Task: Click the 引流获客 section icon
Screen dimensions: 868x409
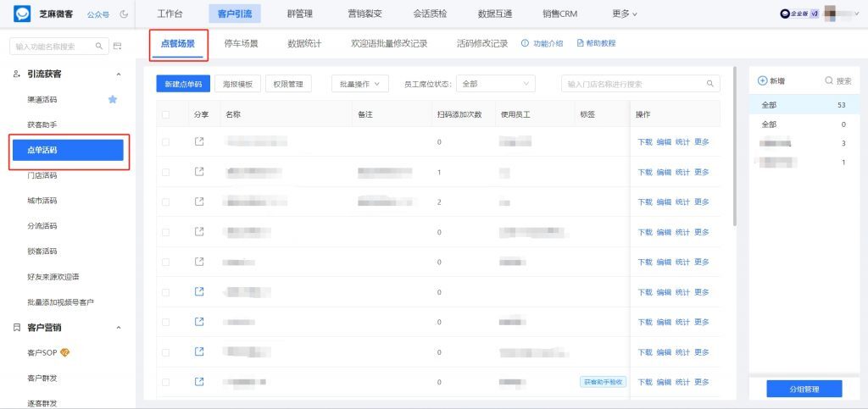Action: (17, 74)
